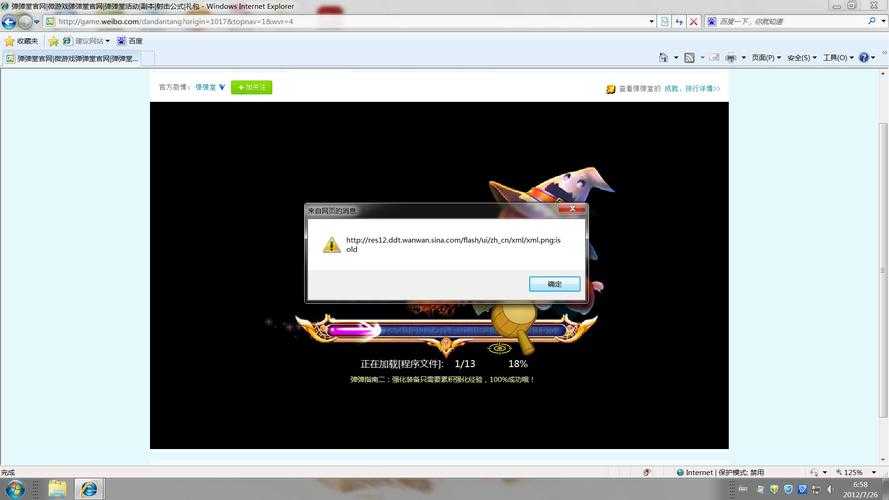The image size is (889, 500).
Task: Open the 页面(P) menu
Action: tap(766, 58)
